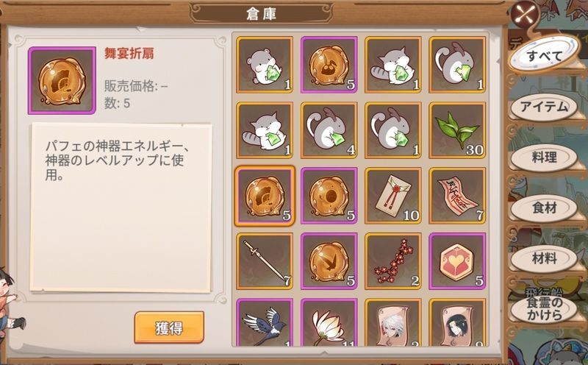Open the 料理 category tab
This screenshot has height=365, width=588.
(x=544, y=157)
